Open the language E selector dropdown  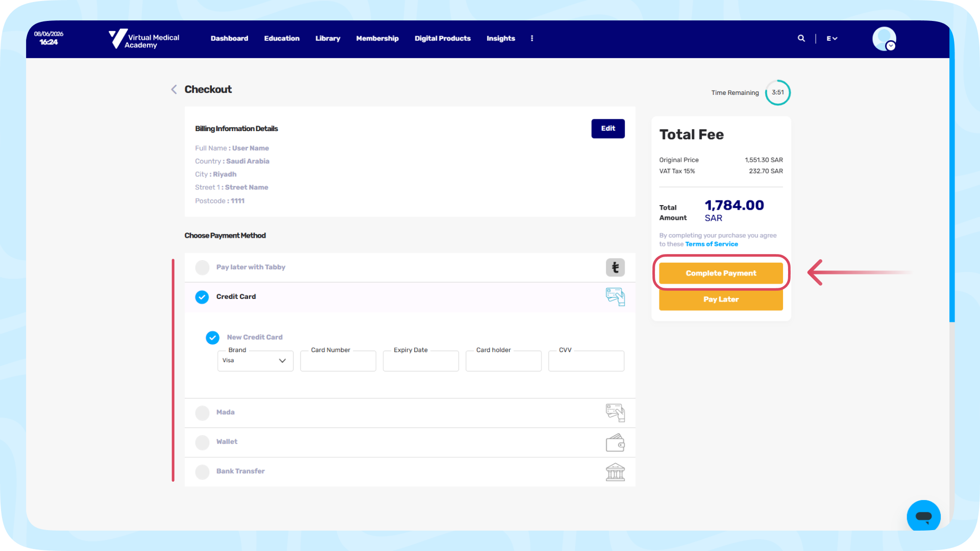point(832,38)
